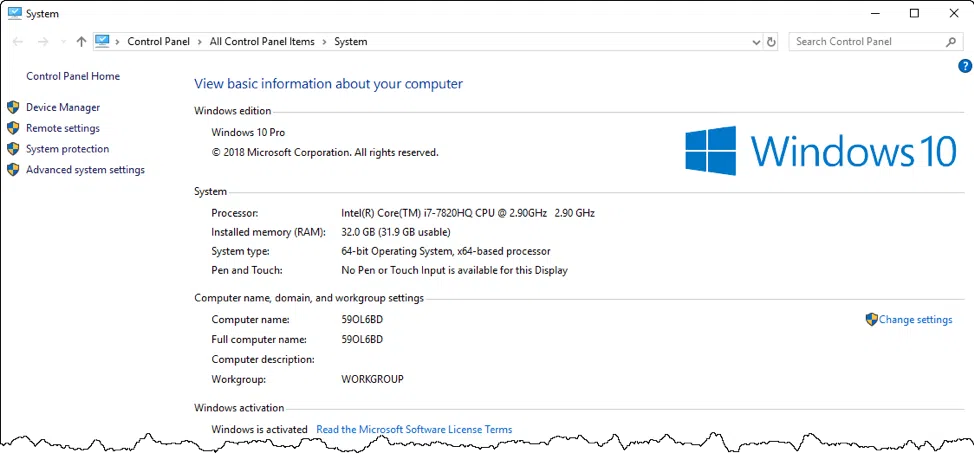Open Device Manager link
974x458 pixels.
tap(63, 108)
